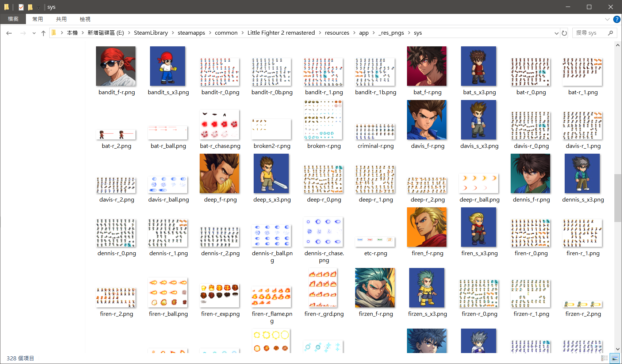Viewport: 622px width, 364px height.
Task: Select bat_f-r.png face image
Action: (x=427, y=66)
